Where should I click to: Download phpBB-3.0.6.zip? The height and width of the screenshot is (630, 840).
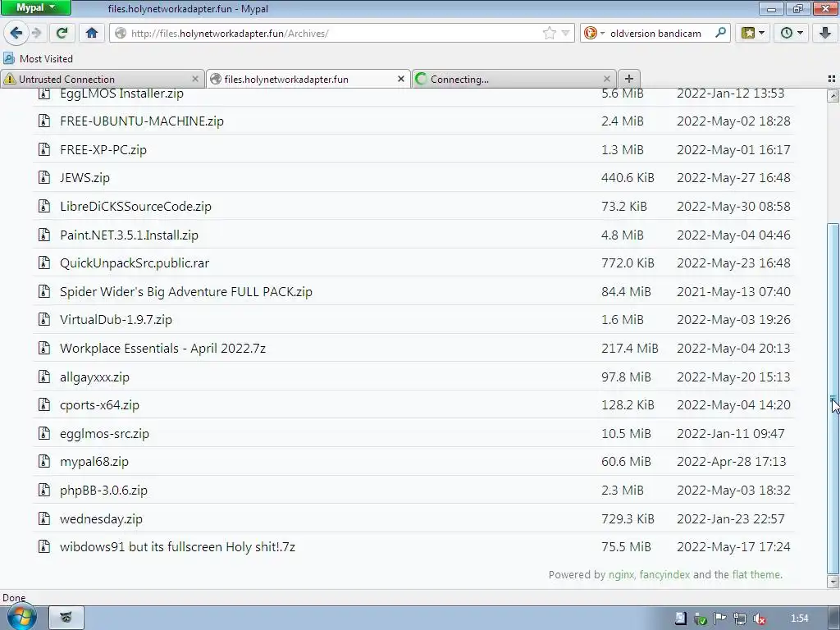coord(103,491)
